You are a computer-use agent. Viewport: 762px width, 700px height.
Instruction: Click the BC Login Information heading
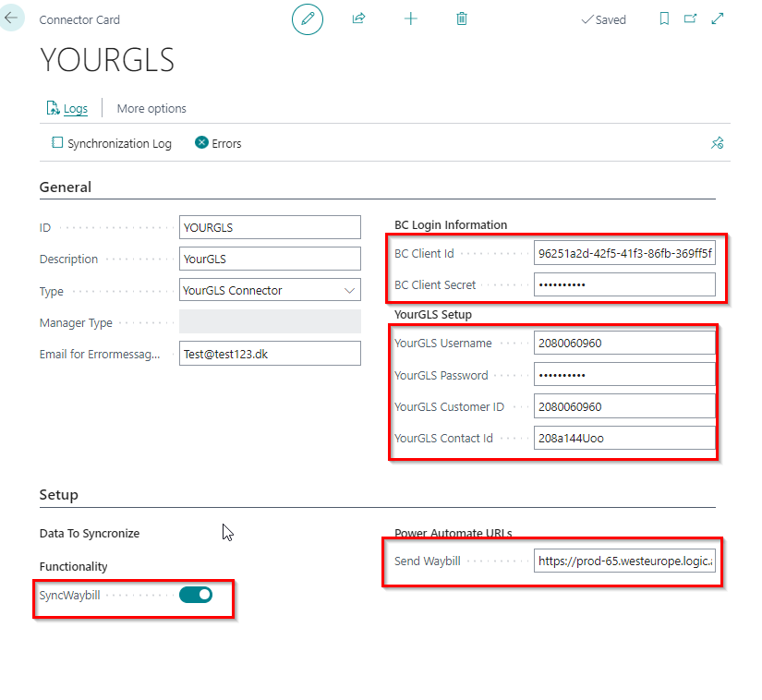click(451, 225)
